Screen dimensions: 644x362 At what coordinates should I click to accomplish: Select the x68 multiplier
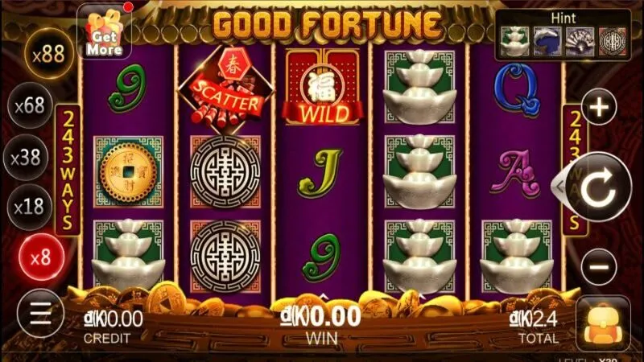pos(31,106)
